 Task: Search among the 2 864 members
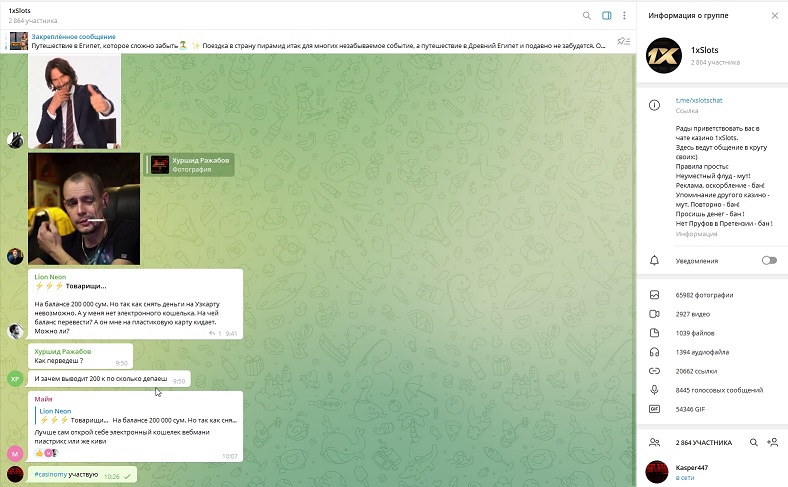(x=753, y=442)
